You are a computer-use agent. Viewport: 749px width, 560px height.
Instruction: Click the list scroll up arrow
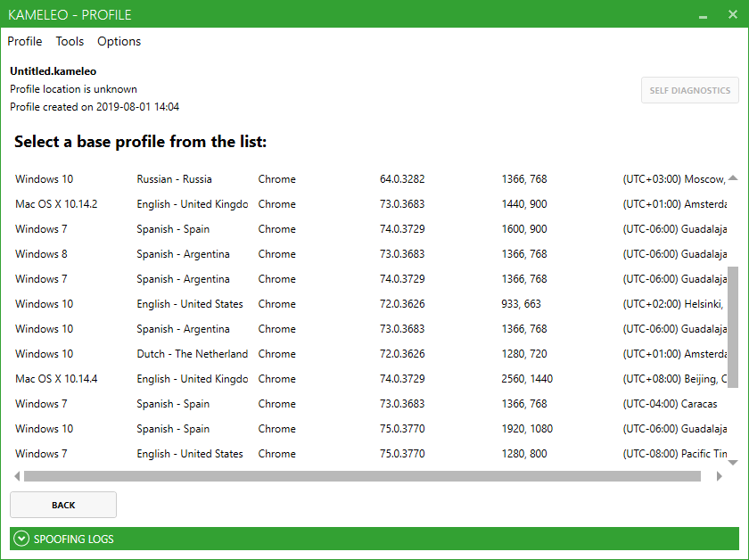pyautogui.click(x=733, y=178)
